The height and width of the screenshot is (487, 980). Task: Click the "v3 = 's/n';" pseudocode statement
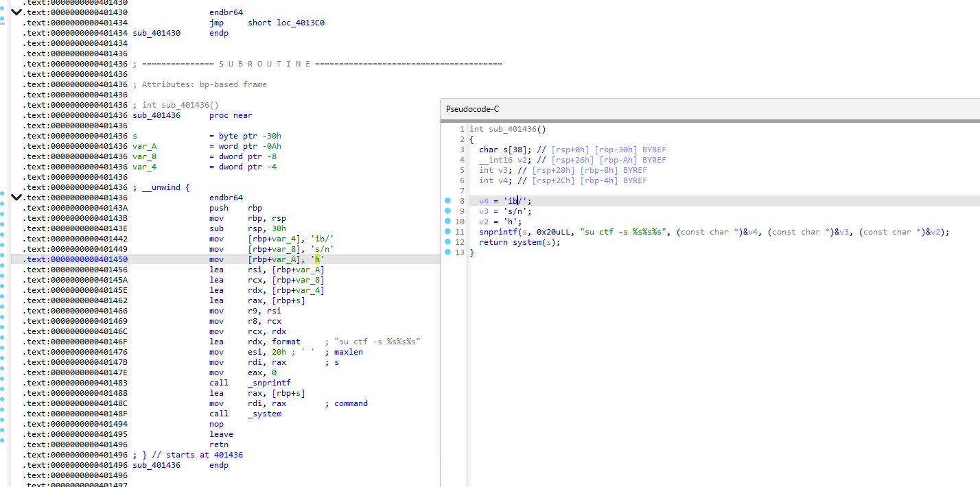pos(505,211)
